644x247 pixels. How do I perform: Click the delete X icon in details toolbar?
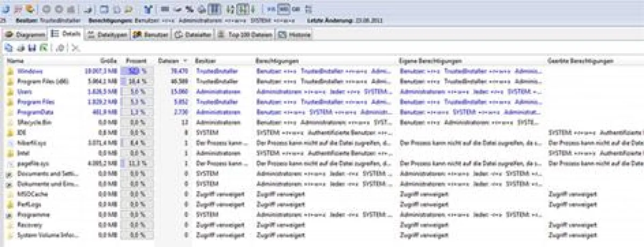click(x=76, y=48)
